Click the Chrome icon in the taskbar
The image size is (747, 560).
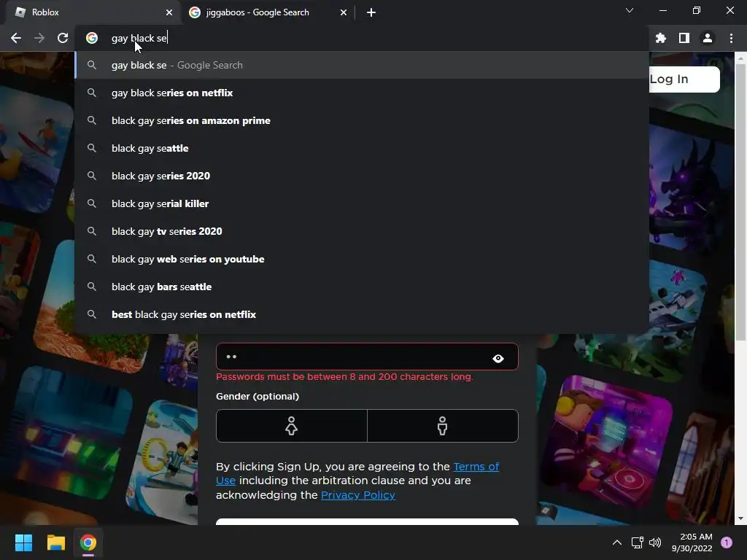88,542
